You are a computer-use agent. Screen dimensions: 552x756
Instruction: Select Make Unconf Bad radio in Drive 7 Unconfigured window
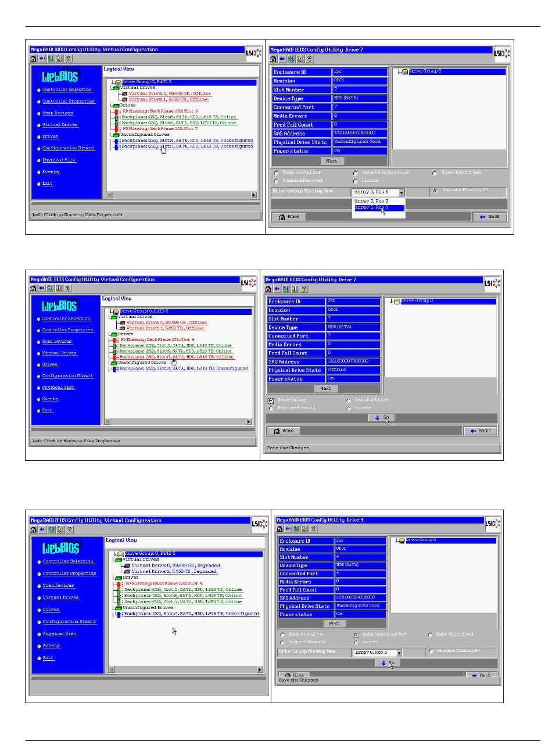click(x=435, y=173)
